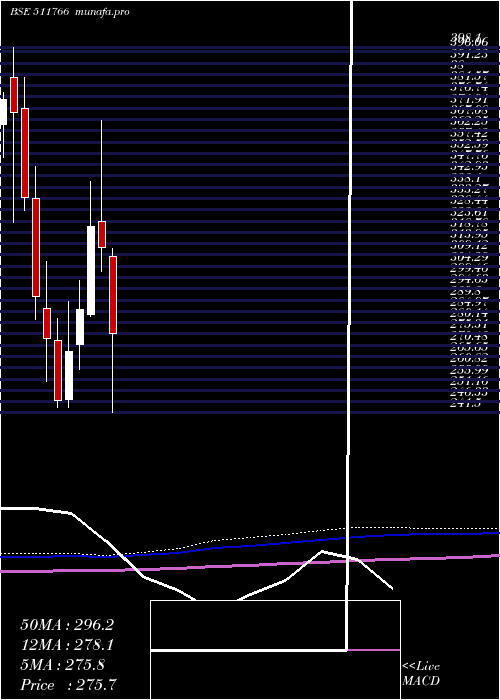Open the <<Live MACD link
The image size is (500, 700).
pos(421,674)
